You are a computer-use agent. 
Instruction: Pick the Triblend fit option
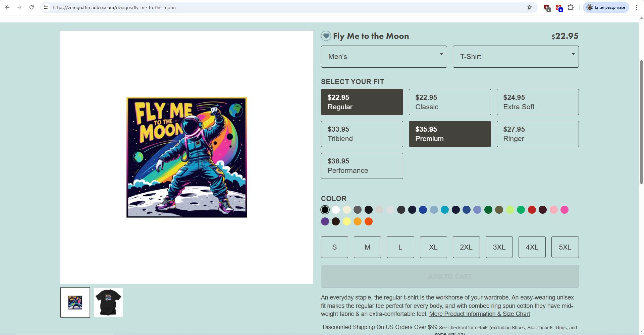point(362,134)
